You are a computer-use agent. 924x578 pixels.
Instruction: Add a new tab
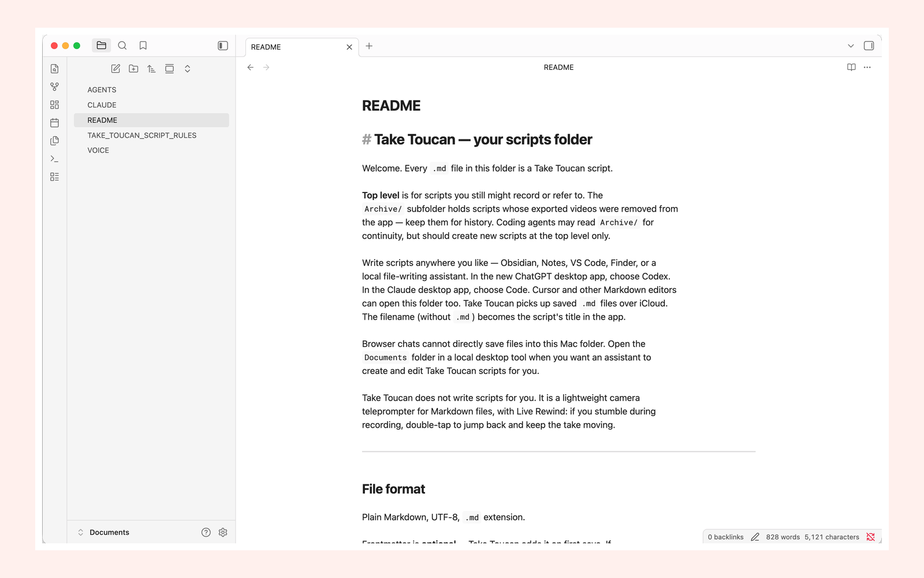369,46
